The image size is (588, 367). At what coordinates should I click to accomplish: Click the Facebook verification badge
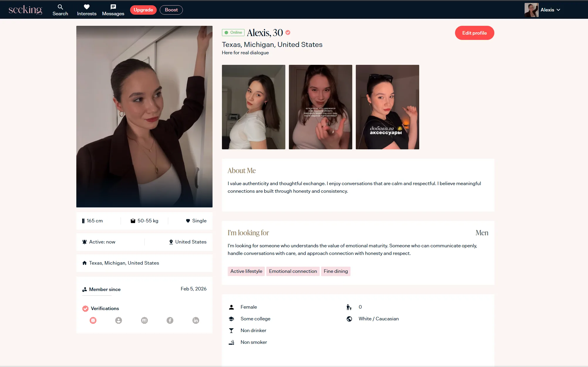point(170,320)
